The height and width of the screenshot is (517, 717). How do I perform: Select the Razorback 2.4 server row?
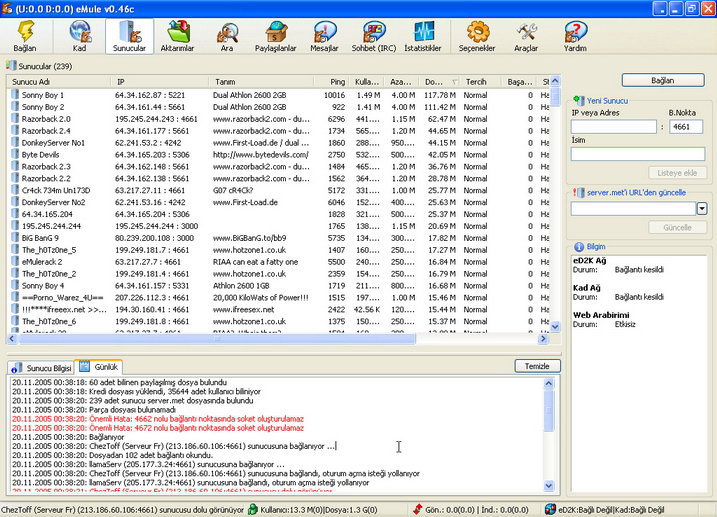pyautogui.click(x=279, y=131)
